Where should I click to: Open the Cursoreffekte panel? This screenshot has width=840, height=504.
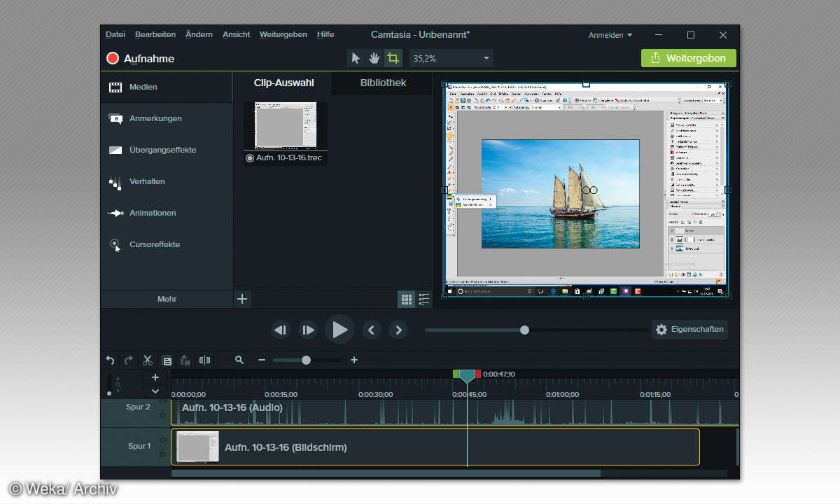click(167, 245)
